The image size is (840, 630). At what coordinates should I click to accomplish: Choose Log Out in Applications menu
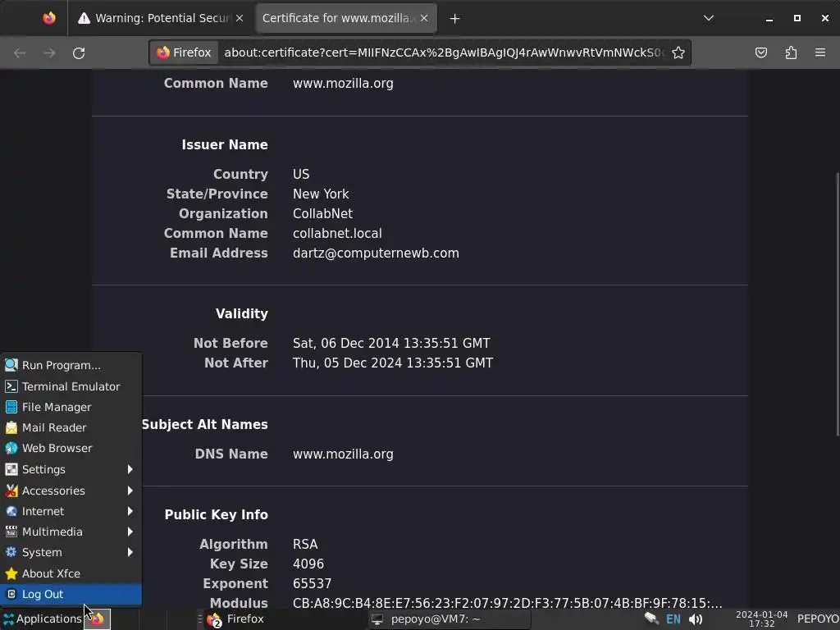[71, 594]
